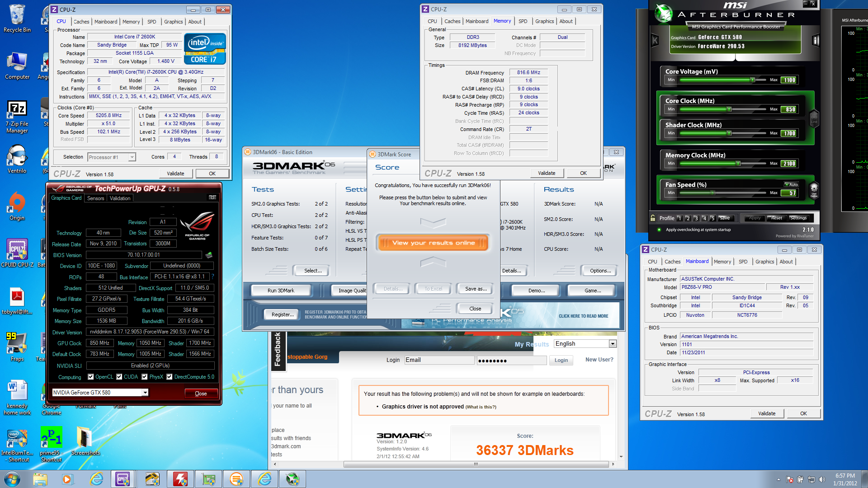Open About tab in top-left CPU-Z window
The image size is (868, 488).
pyautogui.click(x=195, y=22)
